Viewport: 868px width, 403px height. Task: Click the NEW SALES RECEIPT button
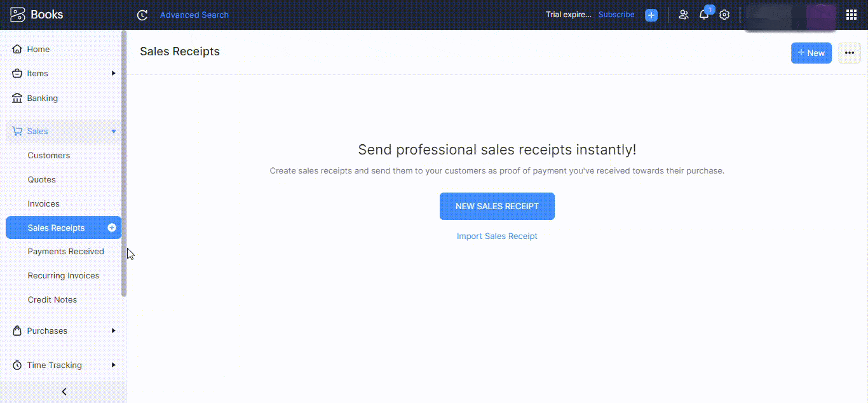497,206
